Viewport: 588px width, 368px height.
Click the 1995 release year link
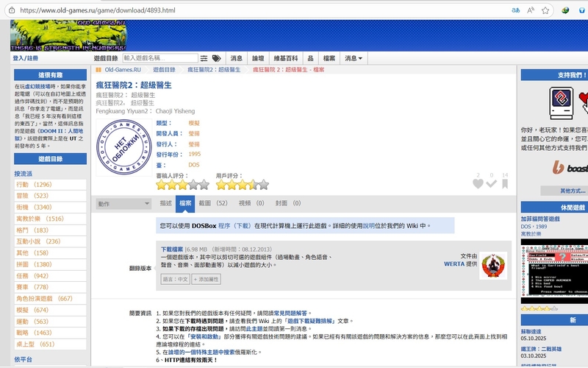(194, 155)
